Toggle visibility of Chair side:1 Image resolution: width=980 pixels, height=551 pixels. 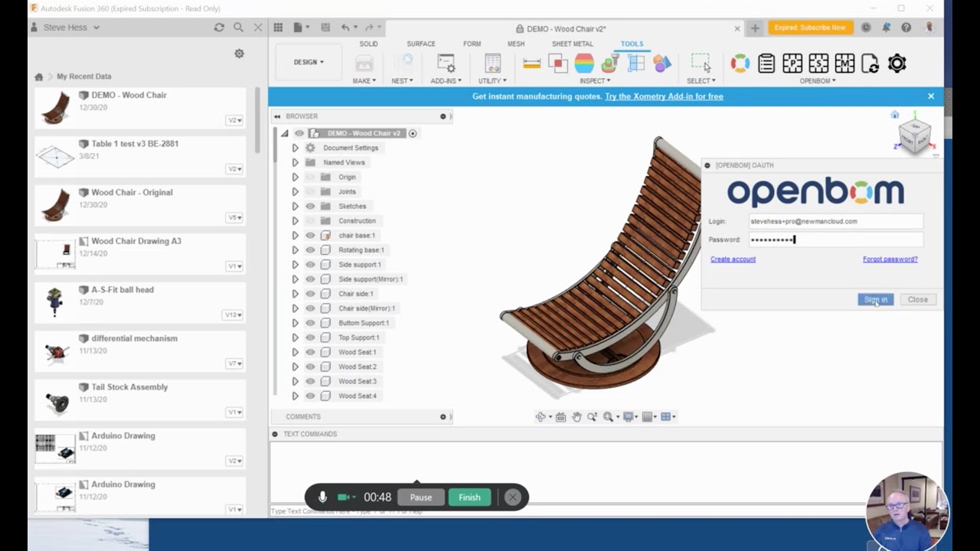click(310, 294)
